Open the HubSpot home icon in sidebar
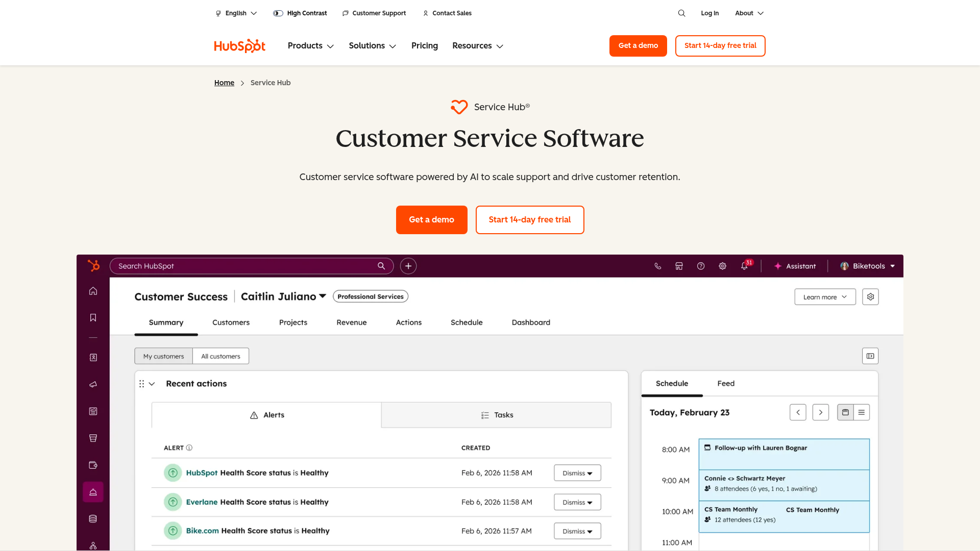This screenshot has height=551, width=980. coord(93,291)
